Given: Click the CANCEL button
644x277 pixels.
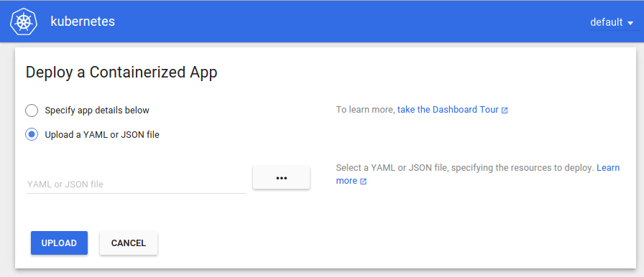Looking at the screenshot, I should point(129,243).
